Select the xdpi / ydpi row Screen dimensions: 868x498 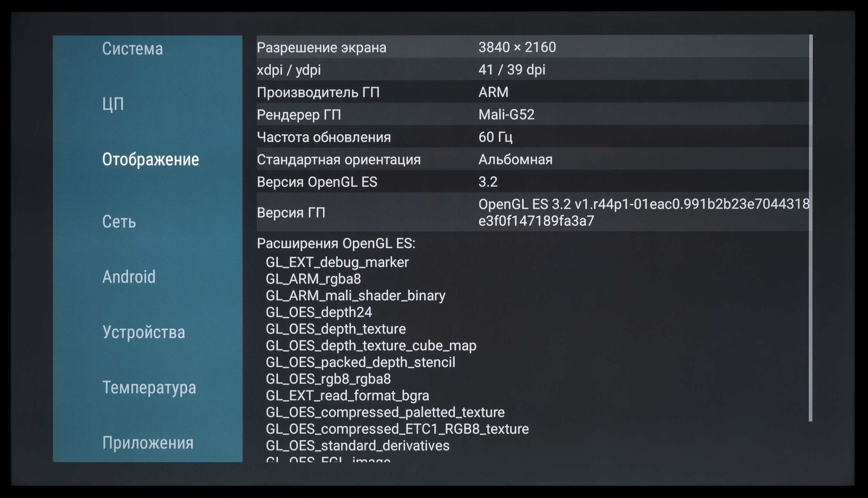(533, 70)
